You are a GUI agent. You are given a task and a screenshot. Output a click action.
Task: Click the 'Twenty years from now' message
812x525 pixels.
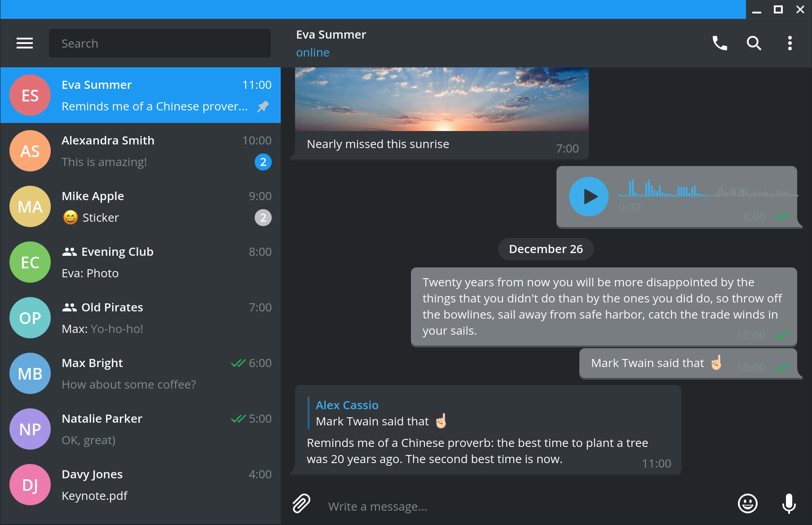coord(604,307)
